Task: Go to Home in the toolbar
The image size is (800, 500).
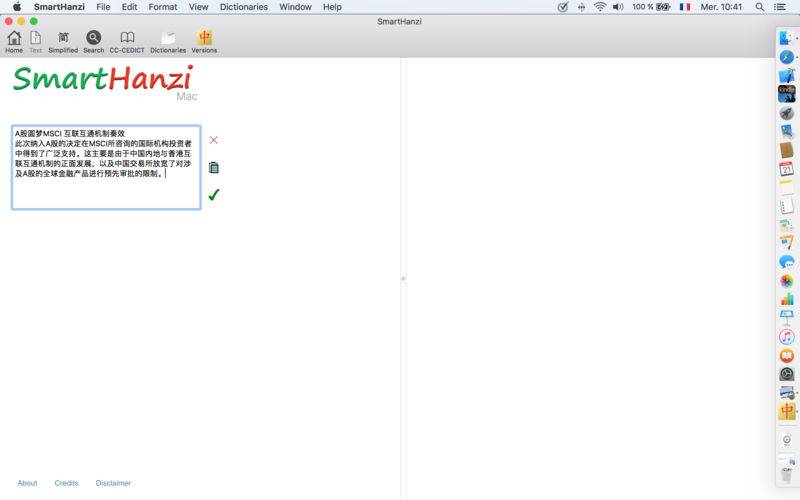Action: 14,42
